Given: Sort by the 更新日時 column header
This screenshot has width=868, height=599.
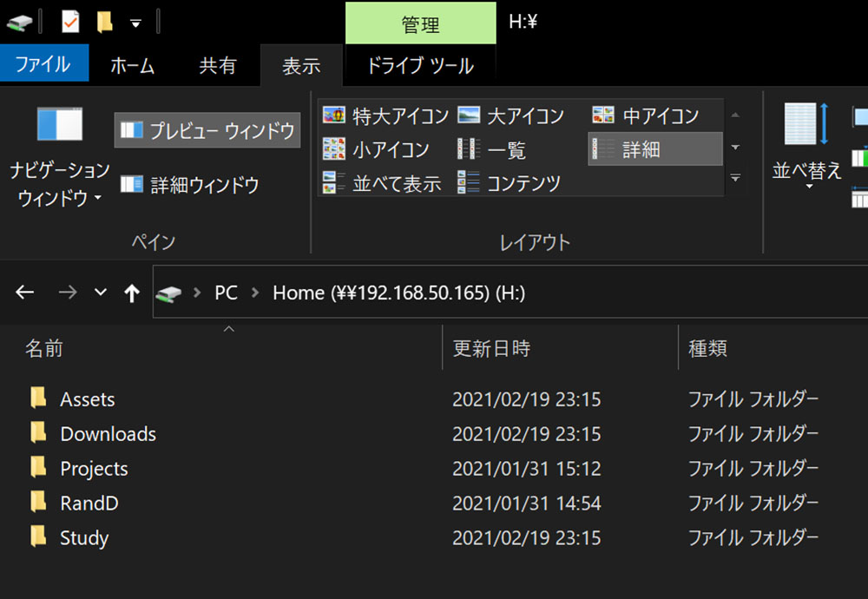Looking at the screenshot, I should pyautogui.click(x=491, y=348).
